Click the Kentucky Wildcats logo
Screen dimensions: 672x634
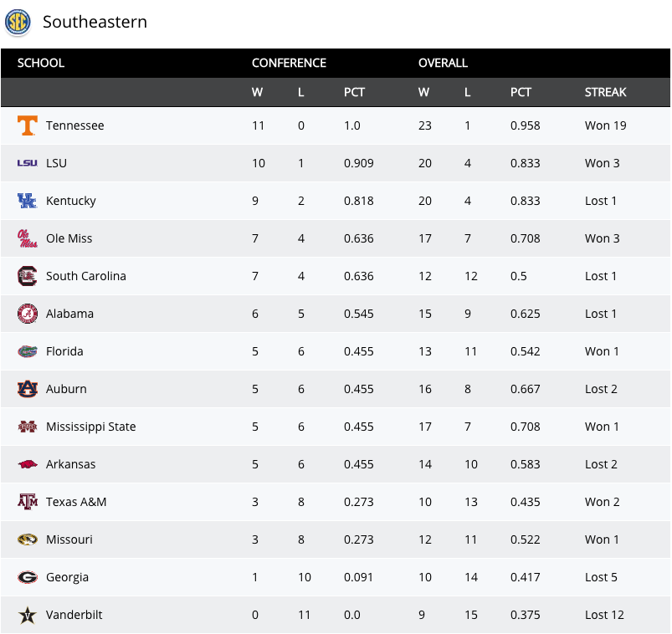tap(28, 201)
